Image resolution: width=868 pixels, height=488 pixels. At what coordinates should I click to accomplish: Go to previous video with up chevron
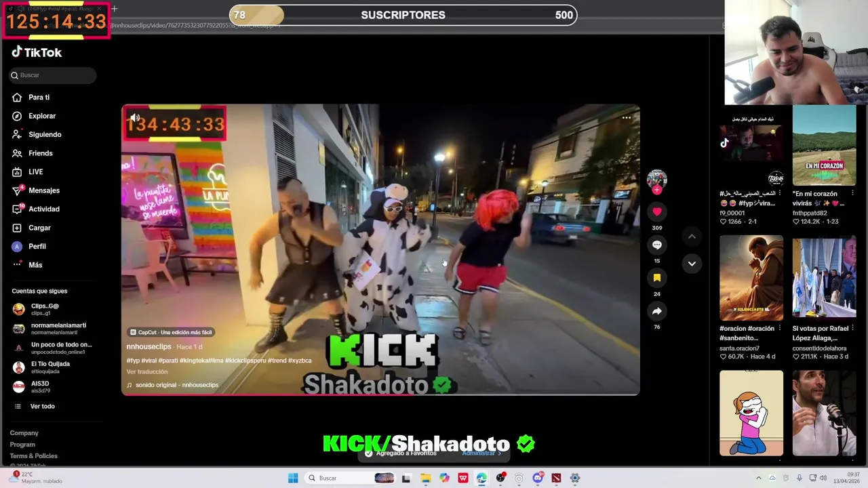click(692, 237)
